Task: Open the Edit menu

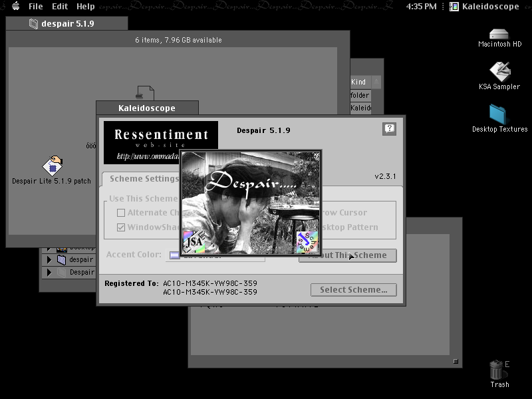Action: [60, 7]
